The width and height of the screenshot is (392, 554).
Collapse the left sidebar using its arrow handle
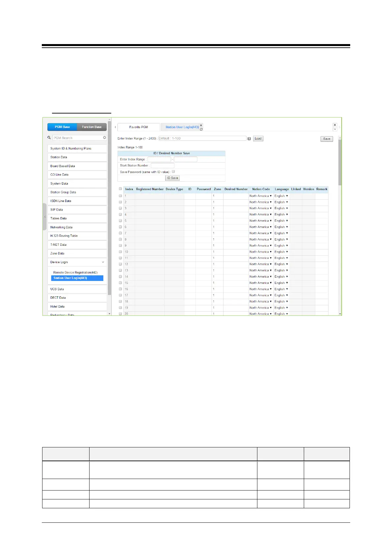click(45, 217)
